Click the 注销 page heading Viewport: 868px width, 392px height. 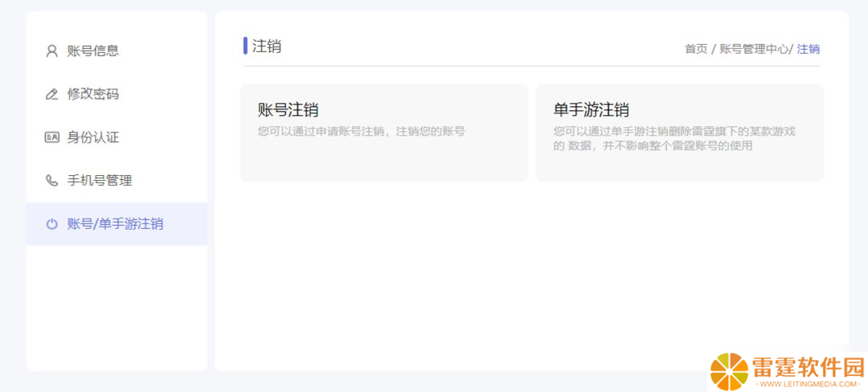[x=267, y=46]
